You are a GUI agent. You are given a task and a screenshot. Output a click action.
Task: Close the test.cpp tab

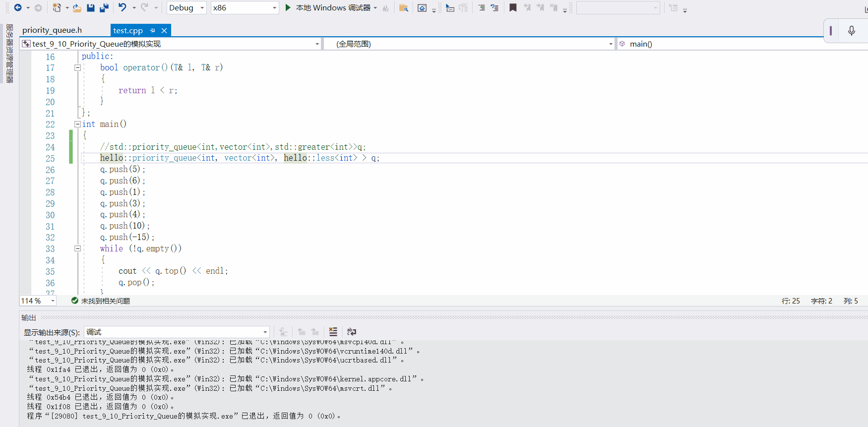coord(164,30)
